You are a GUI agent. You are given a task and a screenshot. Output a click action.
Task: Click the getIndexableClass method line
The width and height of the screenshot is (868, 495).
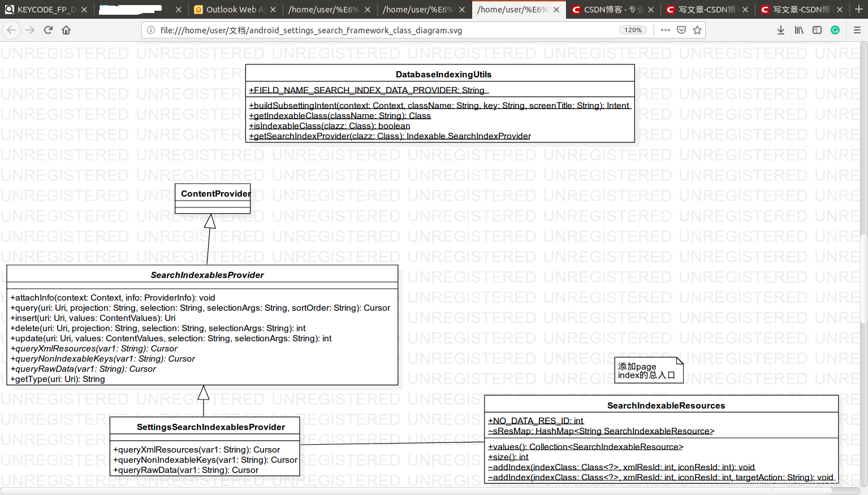coord(340,116)
